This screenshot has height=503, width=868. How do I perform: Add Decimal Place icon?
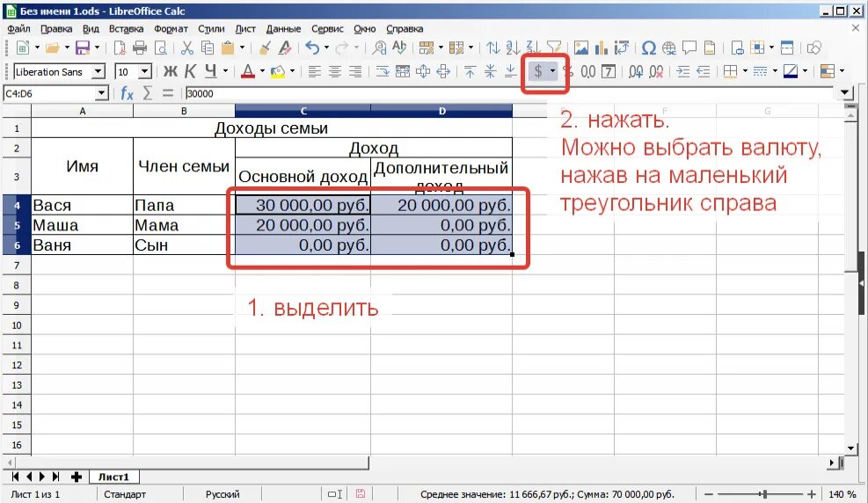pos(636,71)
